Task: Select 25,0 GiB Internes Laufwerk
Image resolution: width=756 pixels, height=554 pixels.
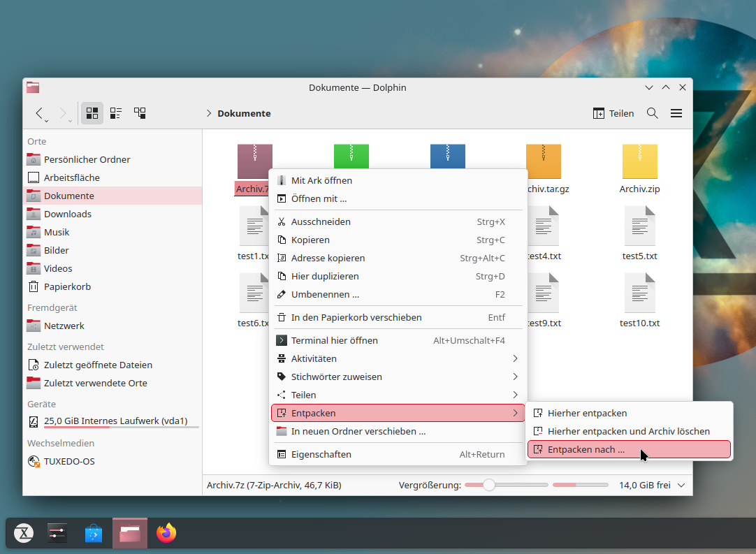Action: tap(112, 421)
